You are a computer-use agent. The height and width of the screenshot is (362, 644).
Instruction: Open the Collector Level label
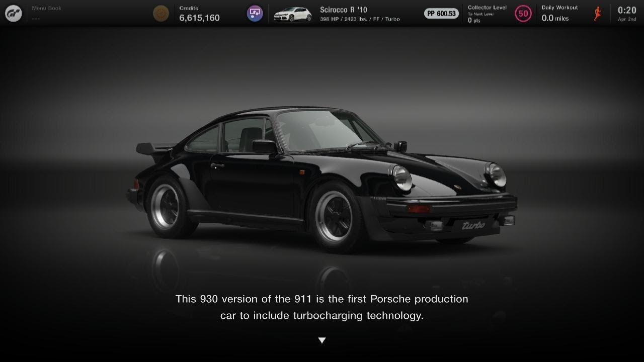click(487, 8)
